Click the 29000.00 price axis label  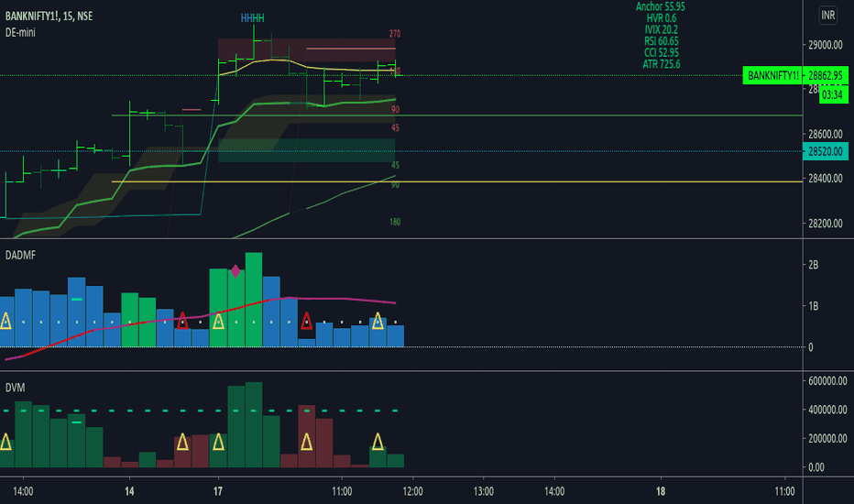(825, 45)
